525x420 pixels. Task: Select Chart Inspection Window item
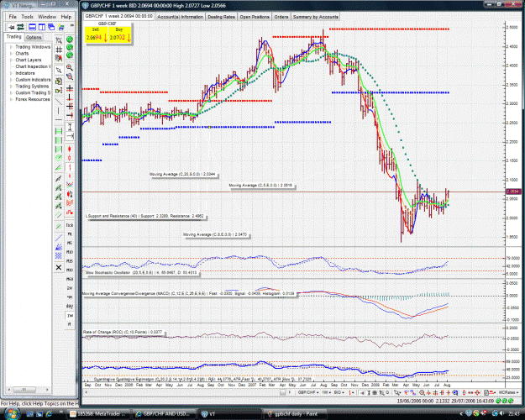(33, 66)
